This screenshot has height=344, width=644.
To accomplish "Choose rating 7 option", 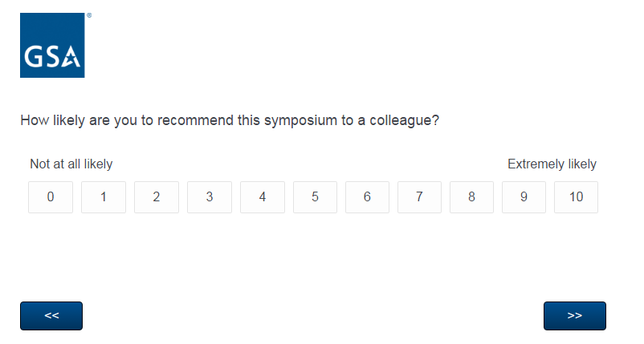I will pos(419,197).
